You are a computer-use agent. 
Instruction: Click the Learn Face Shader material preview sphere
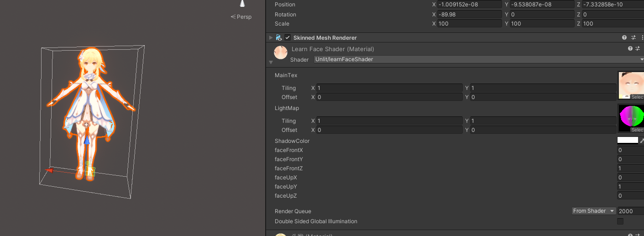[x=280, y=52]
